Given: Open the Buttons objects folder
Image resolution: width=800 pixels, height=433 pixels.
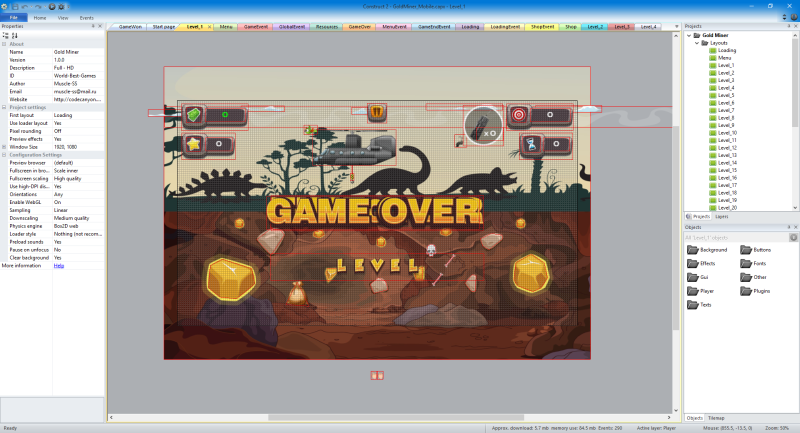Looking at the screenshot, I should click(x=756, y=250).
